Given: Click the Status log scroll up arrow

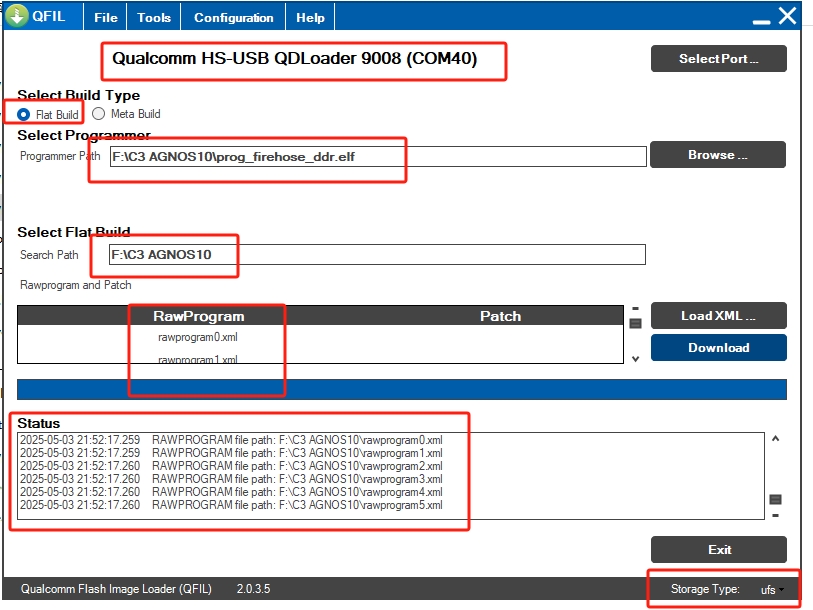Looking at the screenshot, I should point(776,439).
